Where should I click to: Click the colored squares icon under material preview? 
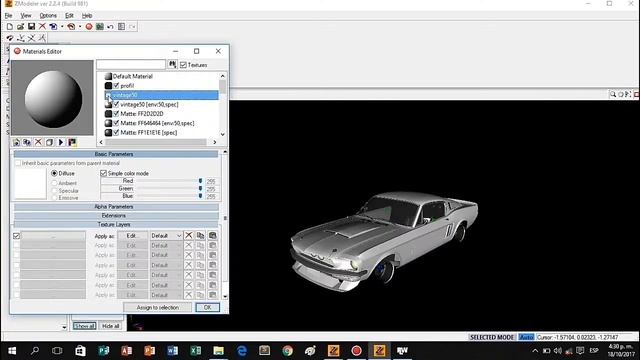click(72, 142)
